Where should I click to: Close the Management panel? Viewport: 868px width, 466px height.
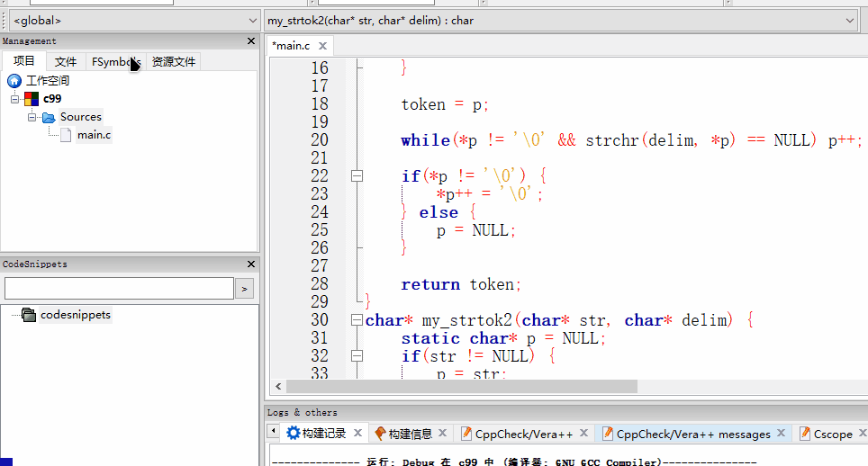click(251, 40)
